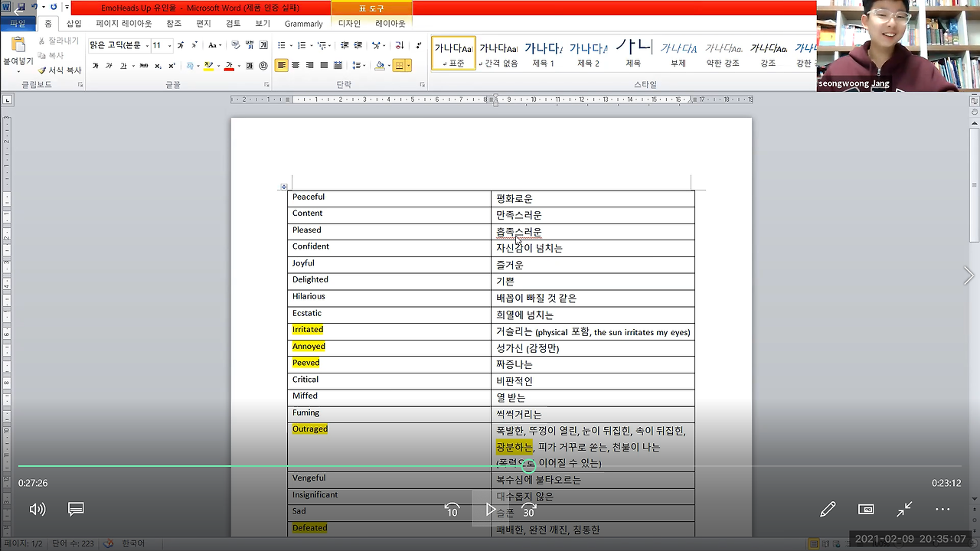
Task: Apply underline to selected text
Action: [x=123, y=66]
